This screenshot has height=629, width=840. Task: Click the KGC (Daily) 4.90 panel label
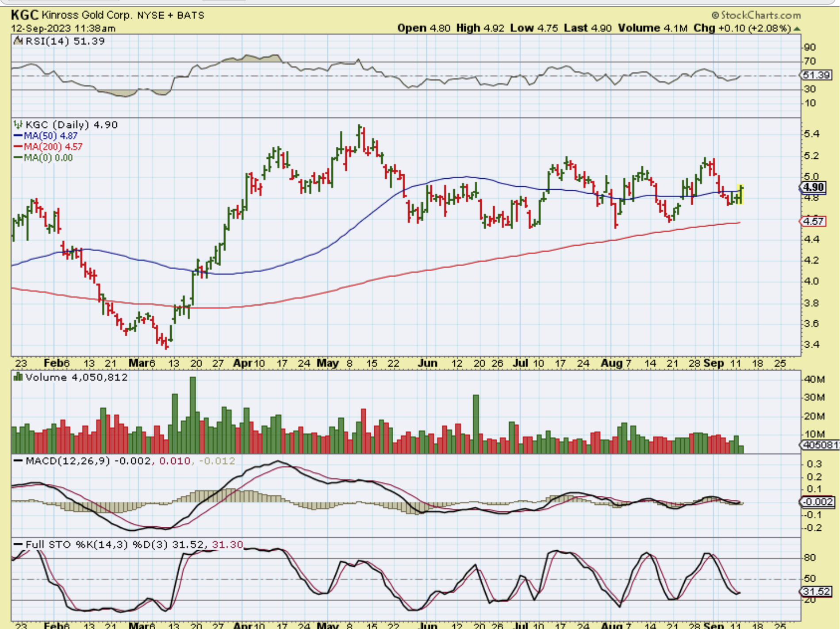72,125
